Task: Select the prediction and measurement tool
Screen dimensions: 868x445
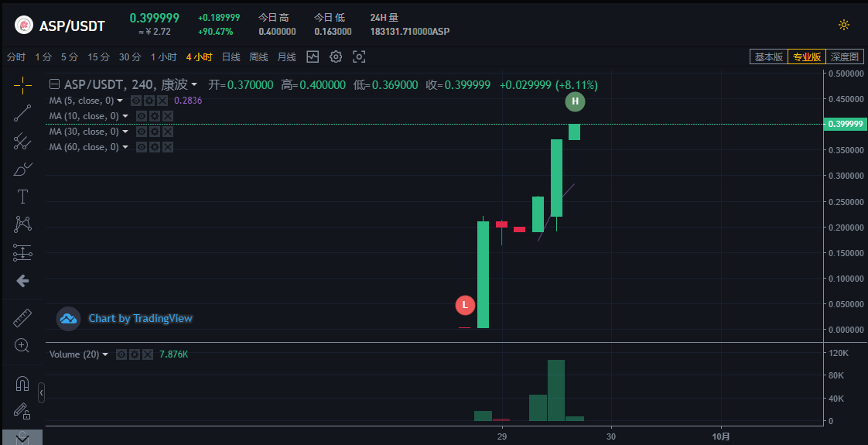Action: click(22, 252)
